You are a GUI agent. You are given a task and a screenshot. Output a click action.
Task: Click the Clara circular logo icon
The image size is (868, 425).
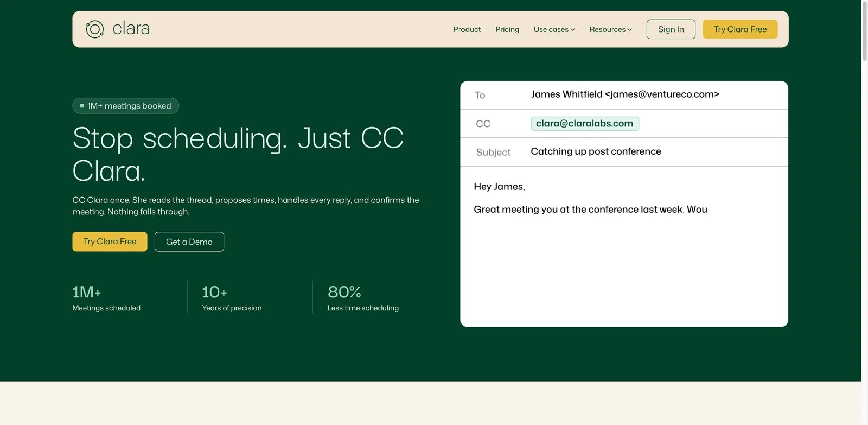(x=94, y=29)
